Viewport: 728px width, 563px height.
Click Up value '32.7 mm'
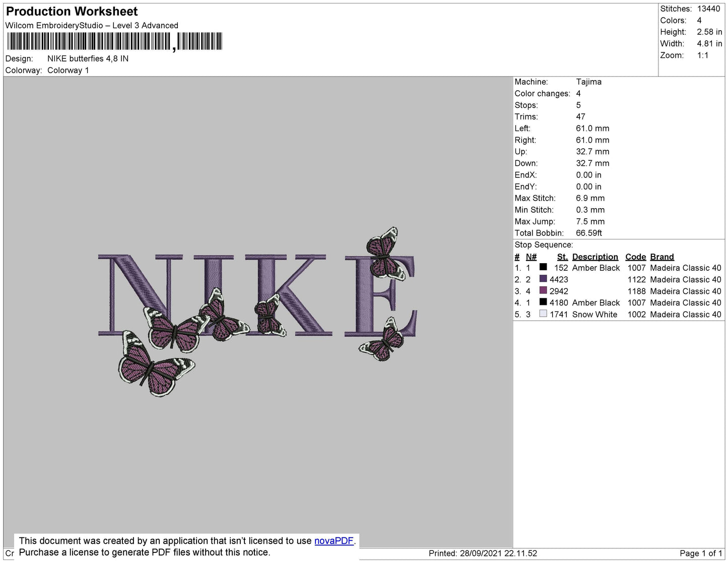coord(592,152)
